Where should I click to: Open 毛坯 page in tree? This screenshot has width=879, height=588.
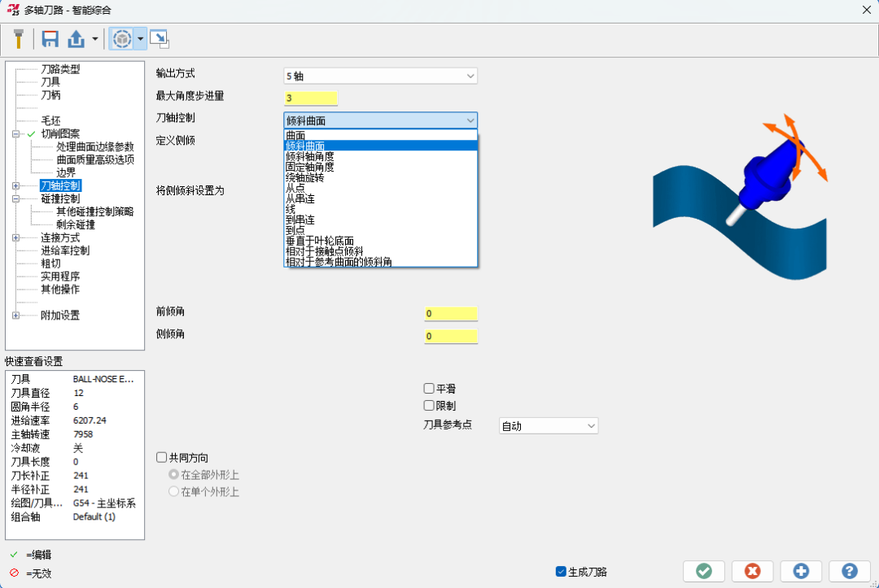(50, 120)
